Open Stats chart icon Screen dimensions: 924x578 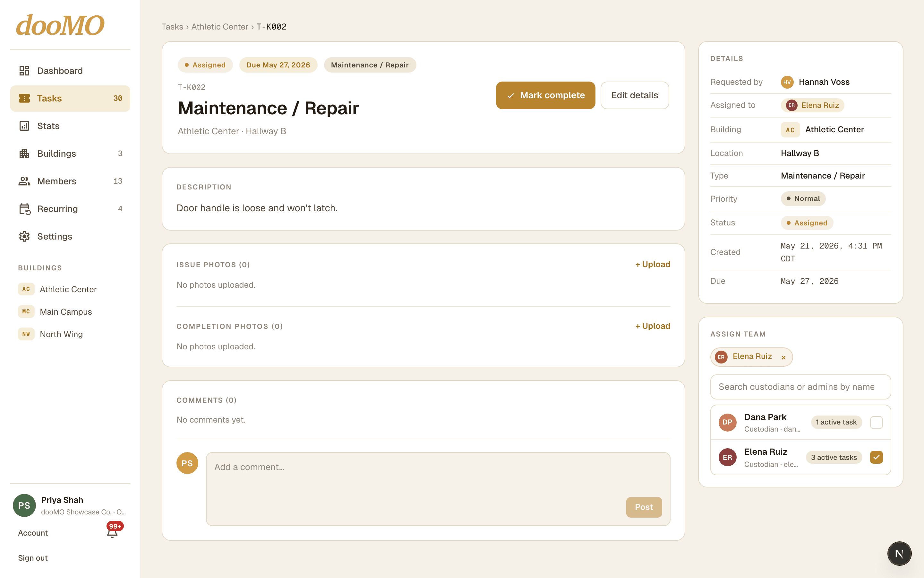click(x=24, y=126)
